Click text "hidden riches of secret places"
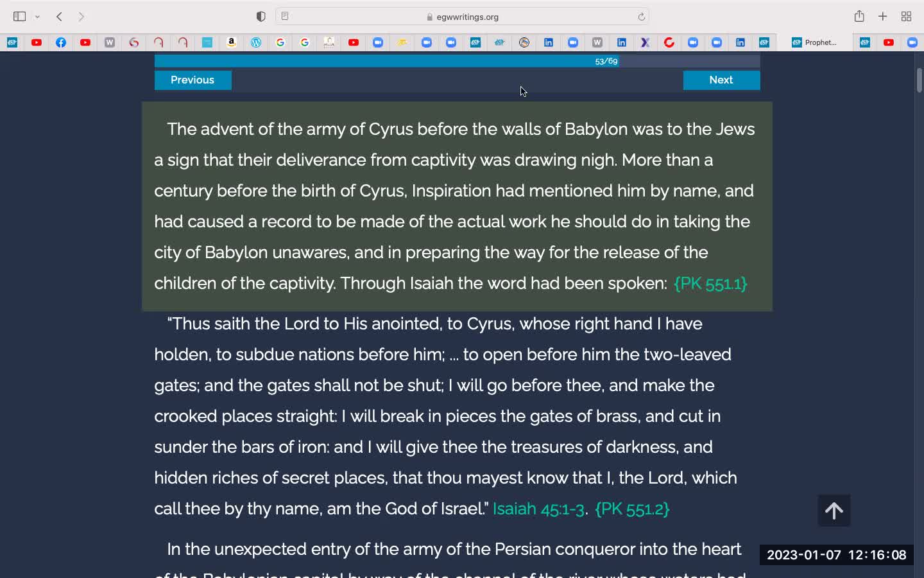The image size is (924, 578). [x=271, y=478]
